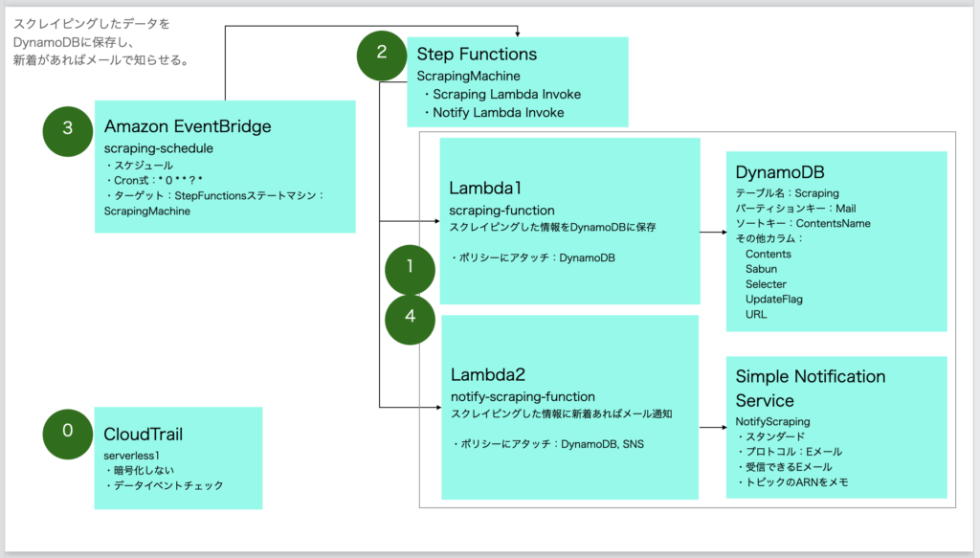
Task: Select the step 3 circle near Amazon EventBridge
Action: [67, 131]
